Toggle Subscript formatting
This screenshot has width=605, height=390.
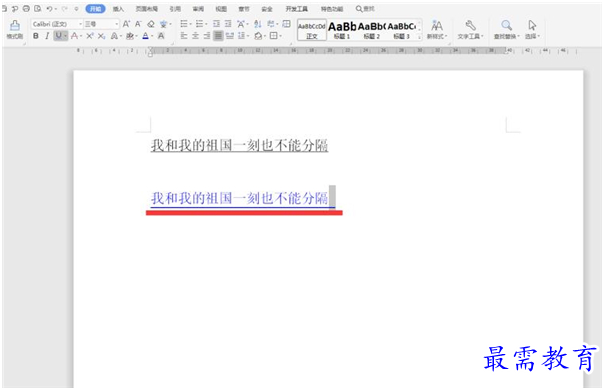tap(101, 36)
